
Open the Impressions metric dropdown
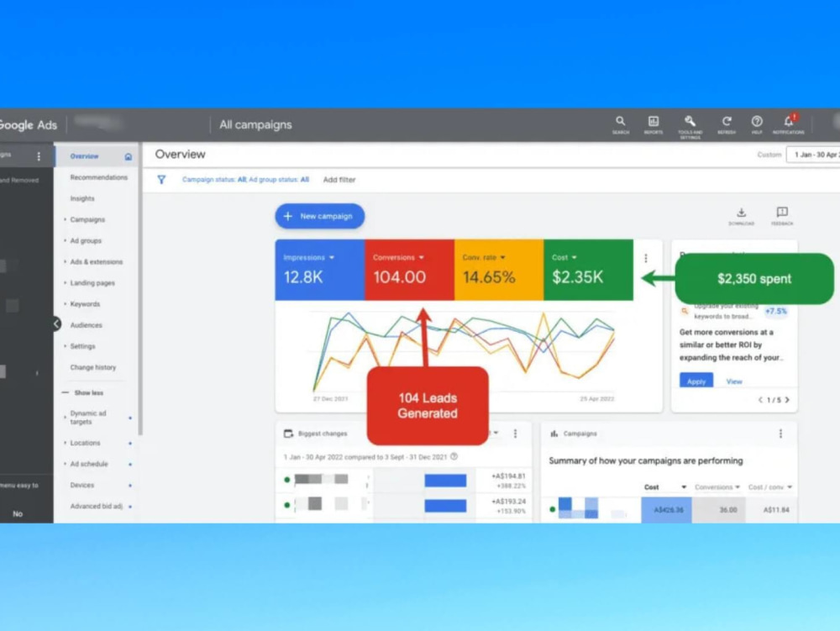[332, 258]
